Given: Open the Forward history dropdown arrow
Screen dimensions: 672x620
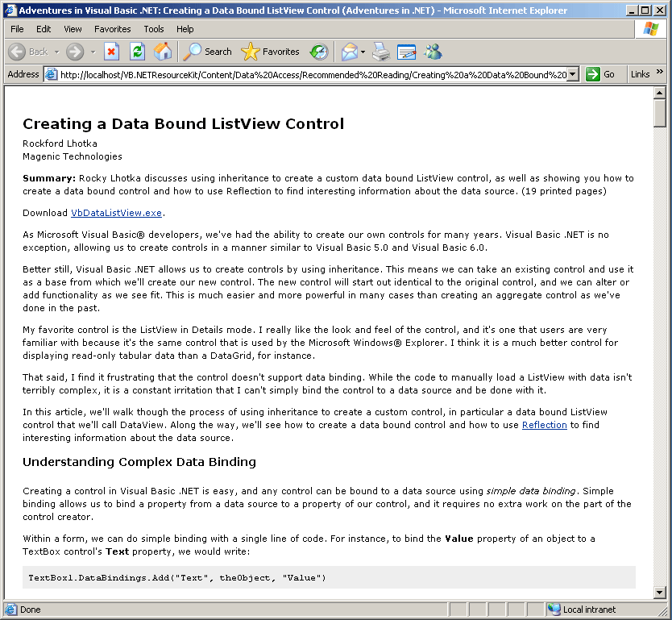Looking at the screenshot, I should pos(93,52).
